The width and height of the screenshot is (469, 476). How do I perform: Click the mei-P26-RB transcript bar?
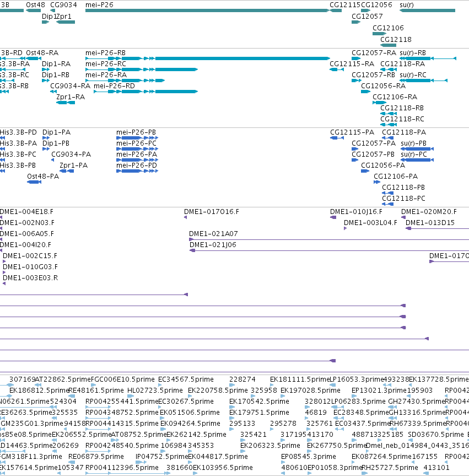pyautogui.click(x=208, y=58)
